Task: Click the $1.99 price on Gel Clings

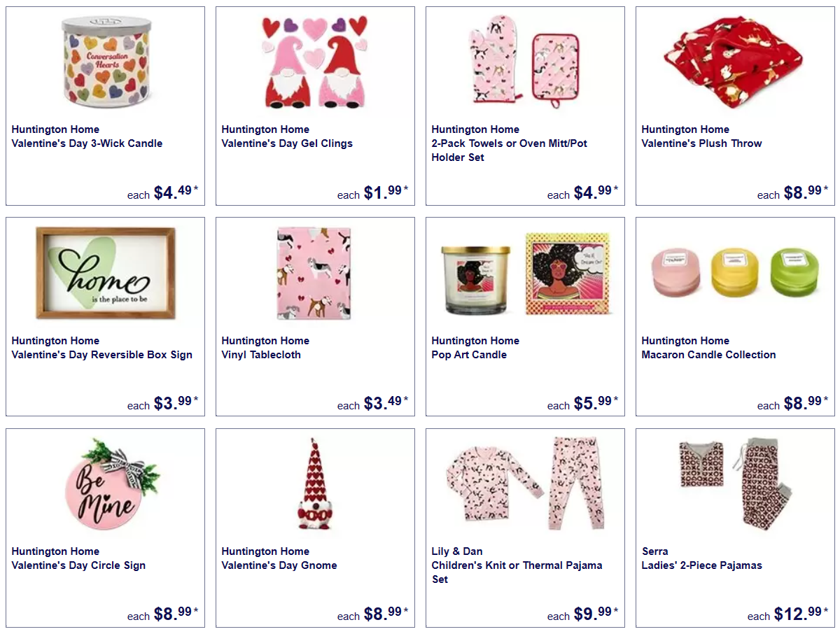Action: coord(386,192)
